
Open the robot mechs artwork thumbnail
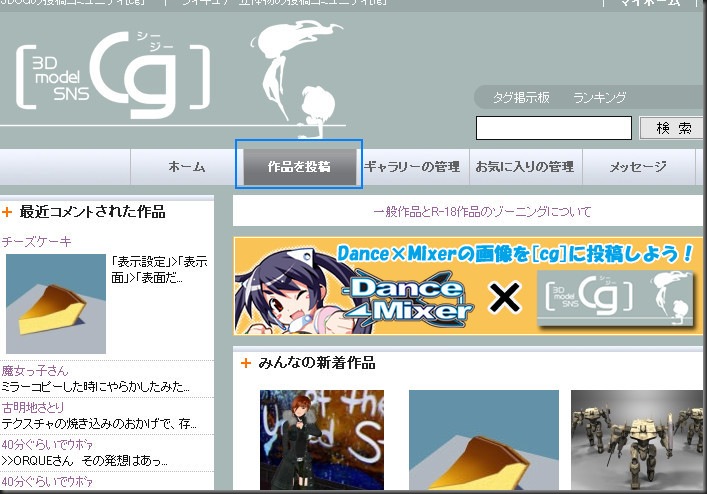click(x=637, y=440)
